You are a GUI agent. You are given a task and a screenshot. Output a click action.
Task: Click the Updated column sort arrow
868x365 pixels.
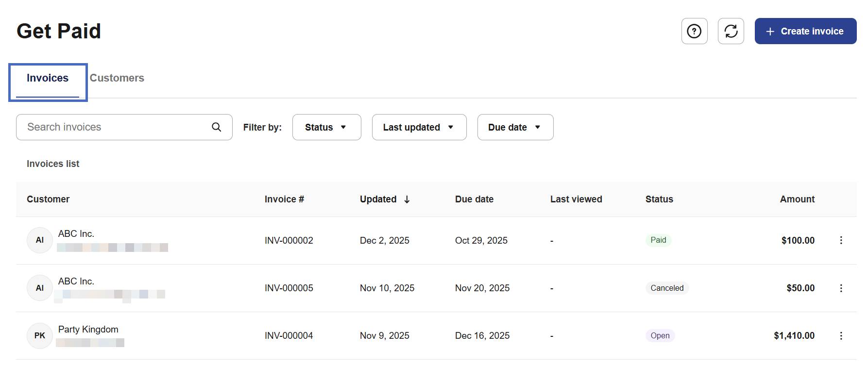click(x=407, y=199)
